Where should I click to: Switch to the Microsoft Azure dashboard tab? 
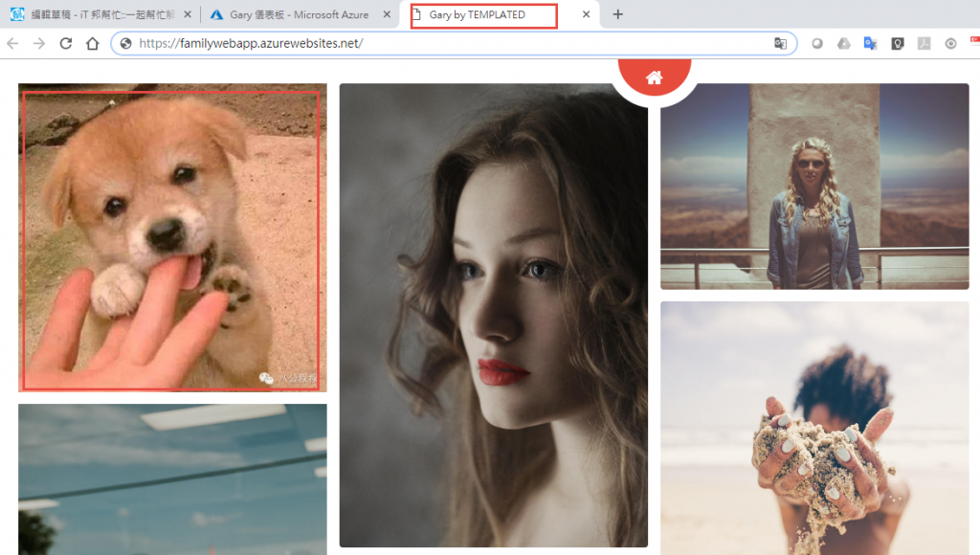click(x=300, y=14)
